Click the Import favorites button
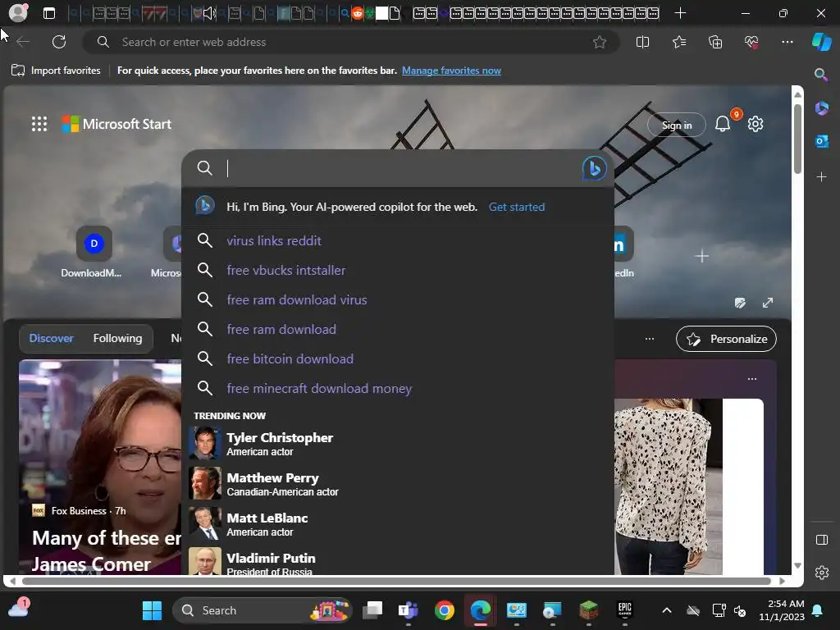 pyautogui.click(x=56, y=71)
